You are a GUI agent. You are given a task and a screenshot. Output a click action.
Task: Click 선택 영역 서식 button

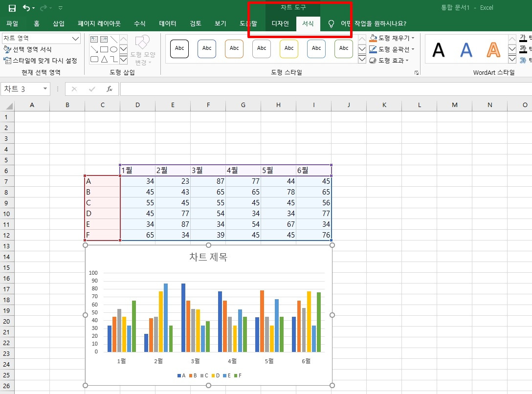click(x=27, y=49)
